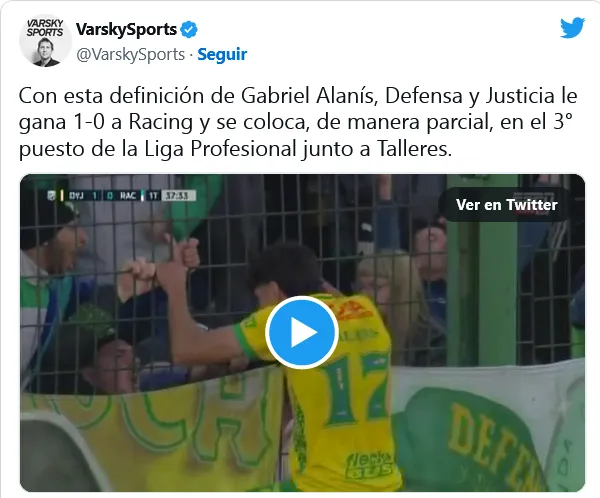Click the blue verified badge
Viewport: 600px width, 498px height.
coord(189,29)
